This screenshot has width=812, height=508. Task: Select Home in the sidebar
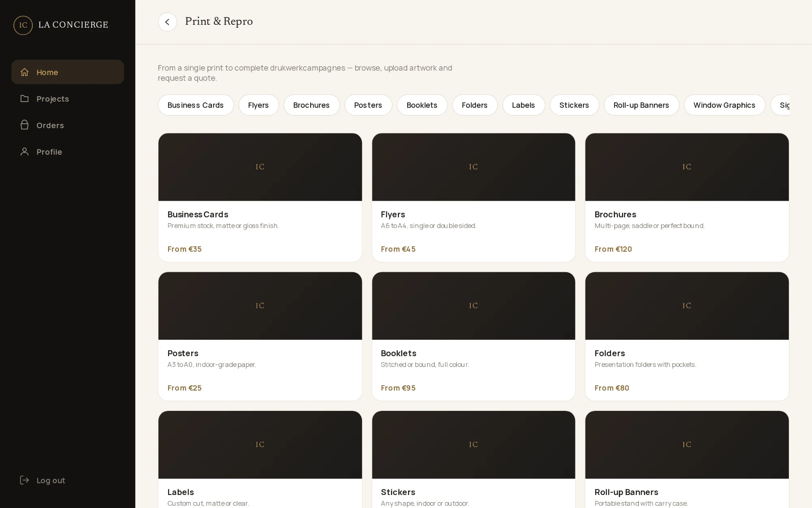[68, 72]
